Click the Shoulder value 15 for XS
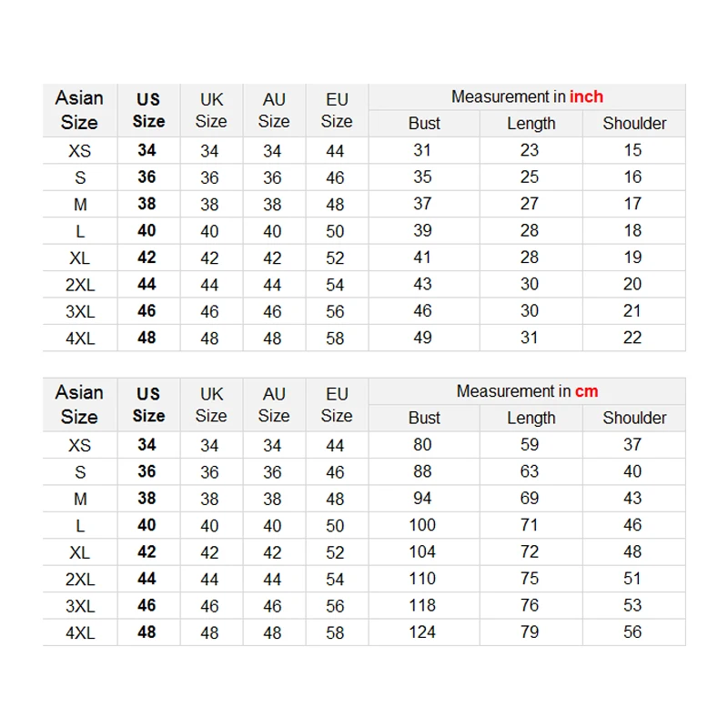The image size is (728, 728). 632,150
